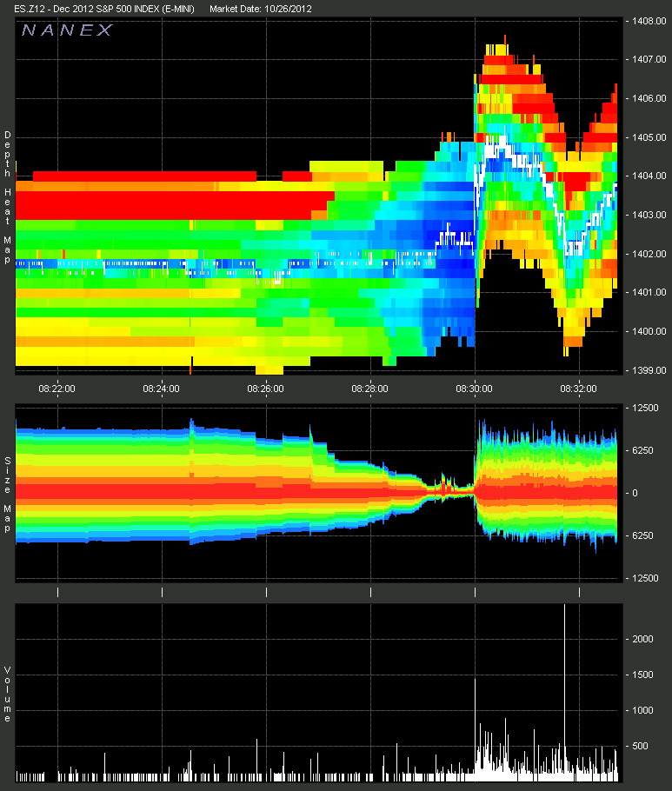
Task: Click the 1407.00 price axis label
Action: click(649, 59)
